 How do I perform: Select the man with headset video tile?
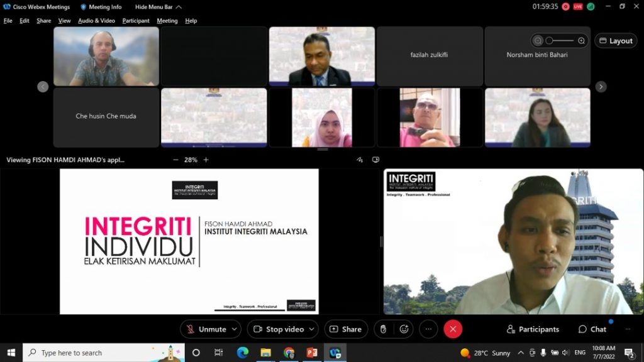point(106,56)
